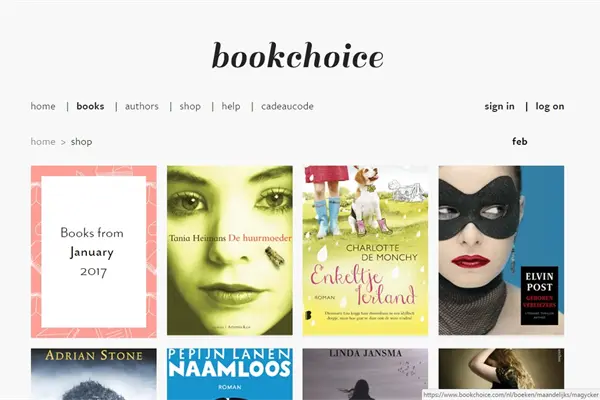Open the help page

tap(231, 106)
